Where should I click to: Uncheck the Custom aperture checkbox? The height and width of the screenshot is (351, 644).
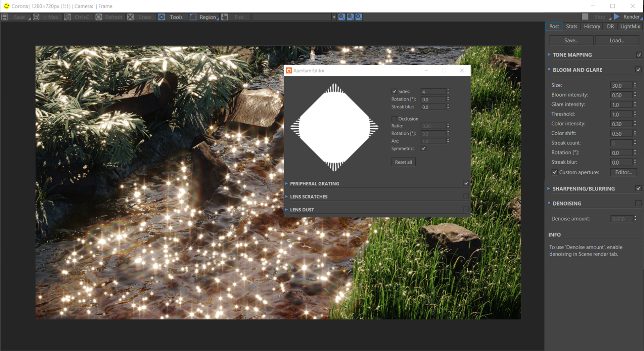(555, 172)
